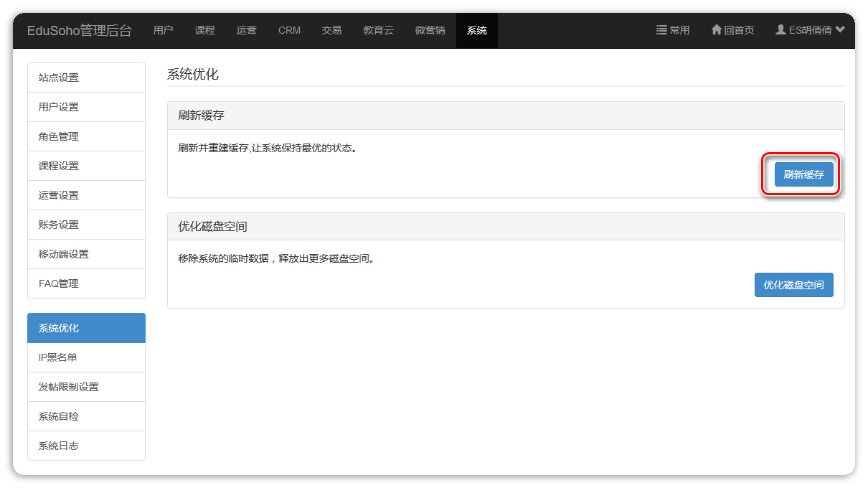The width and height of the screenshot is (868, 488).
Task: Select 教育云 in the top navbar
Action: pos(378,30)
